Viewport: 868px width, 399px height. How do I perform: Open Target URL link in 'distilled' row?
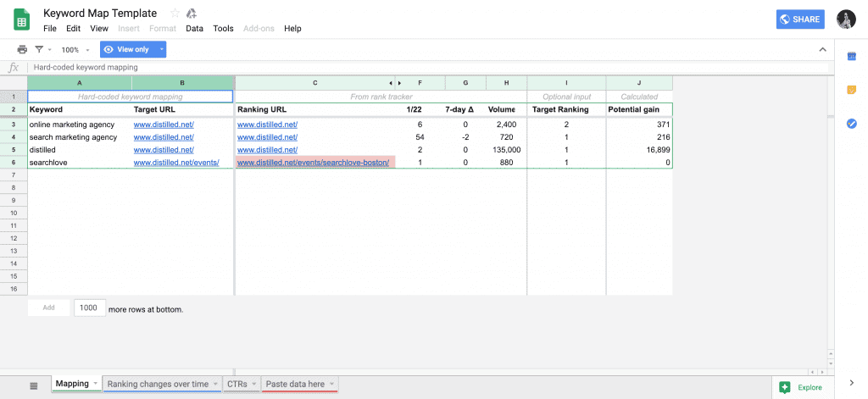[164, 150]
